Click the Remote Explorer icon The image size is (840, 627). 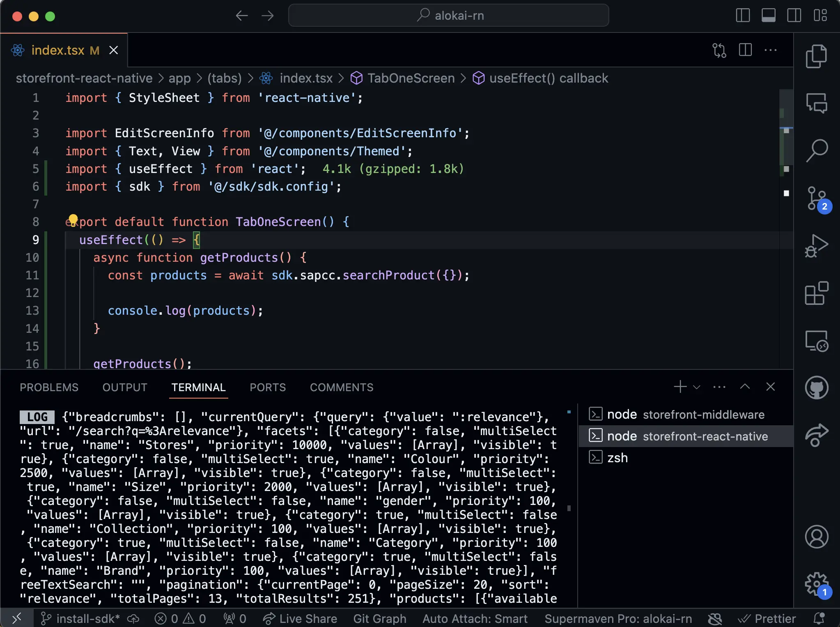(x=816, y=341)
